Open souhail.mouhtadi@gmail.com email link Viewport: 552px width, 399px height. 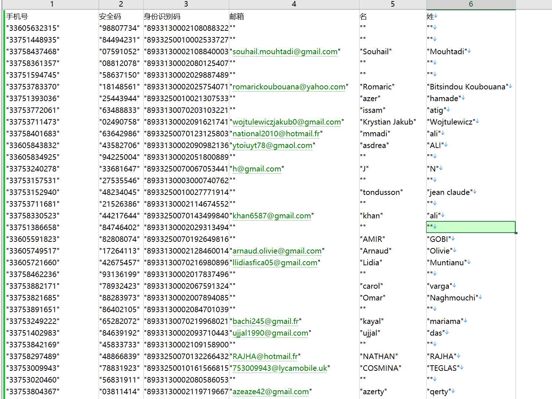click(285, 51)
